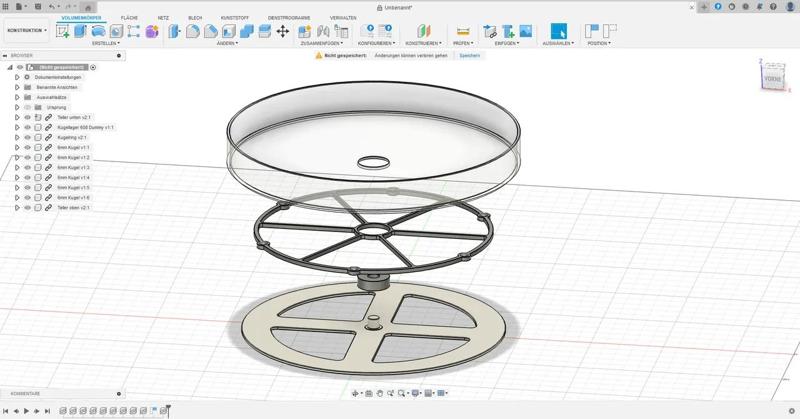This screenshot has height=419, width=800.
Task: Click the blue Select tool icon
Action: tap(558, 31)
